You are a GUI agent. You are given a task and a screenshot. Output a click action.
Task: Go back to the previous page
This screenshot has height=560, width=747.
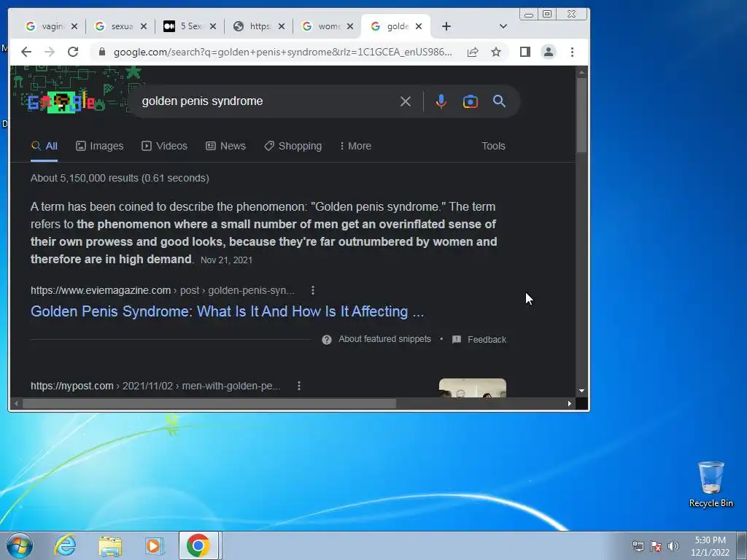(26, 52)
